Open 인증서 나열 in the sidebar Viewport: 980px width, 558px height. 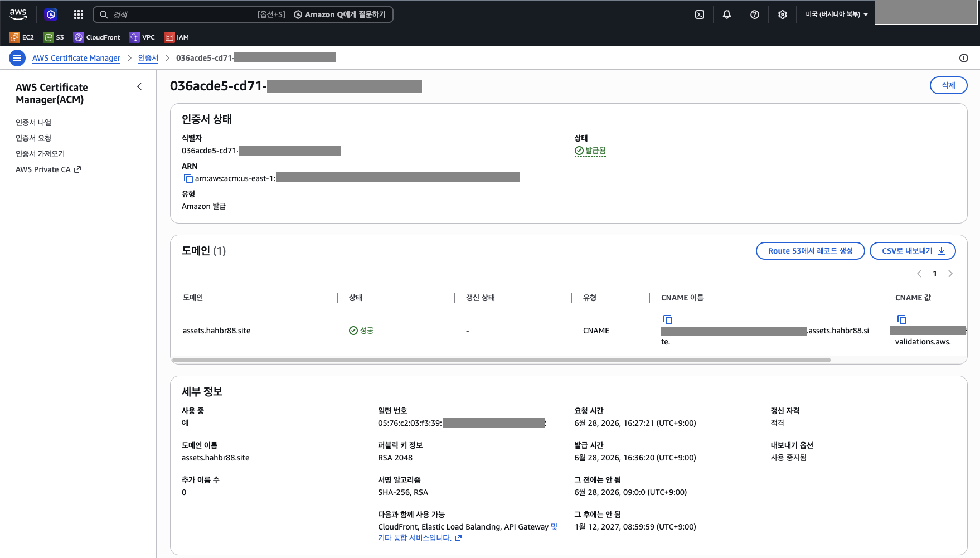(x=33, y=122)
